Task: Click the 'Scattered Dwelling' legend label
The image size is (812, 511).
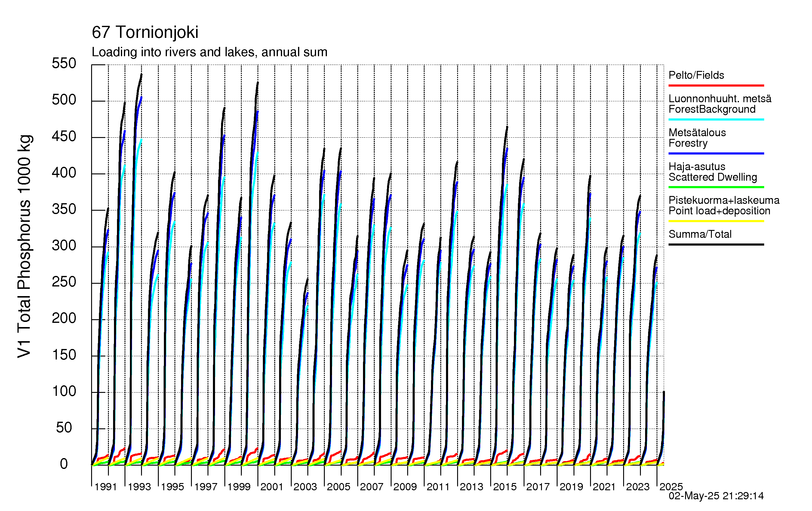Action: click(713, 177)
